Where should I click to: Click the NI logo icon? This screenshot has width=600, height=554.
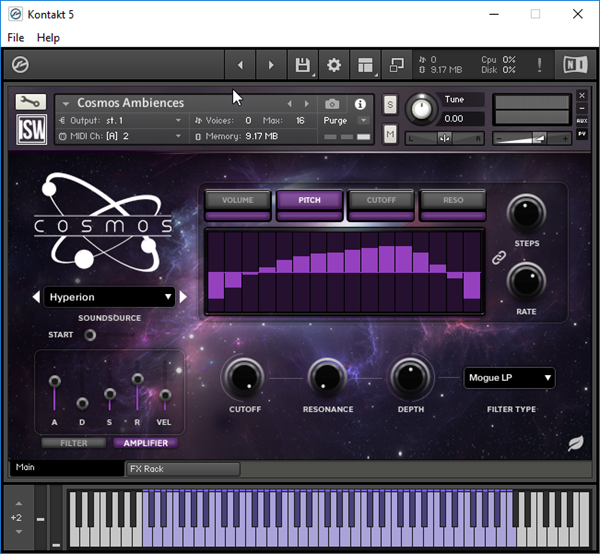[575, 64]
